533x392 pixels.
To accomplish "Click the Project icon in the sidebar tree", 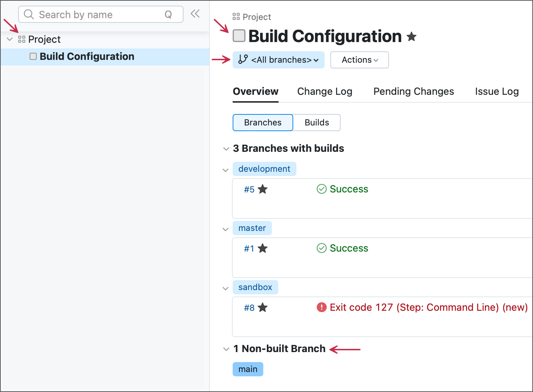I will click(21, 39).
